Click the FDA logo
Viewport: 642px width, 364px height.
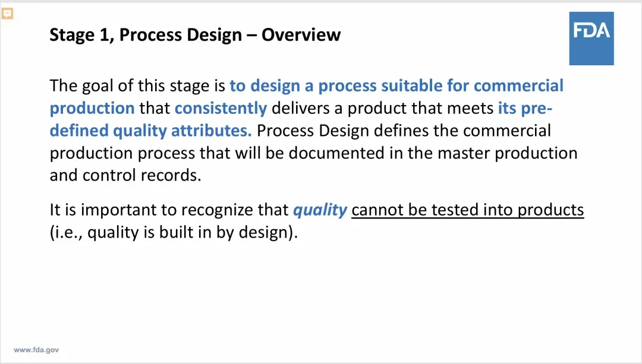coord(591,39)
